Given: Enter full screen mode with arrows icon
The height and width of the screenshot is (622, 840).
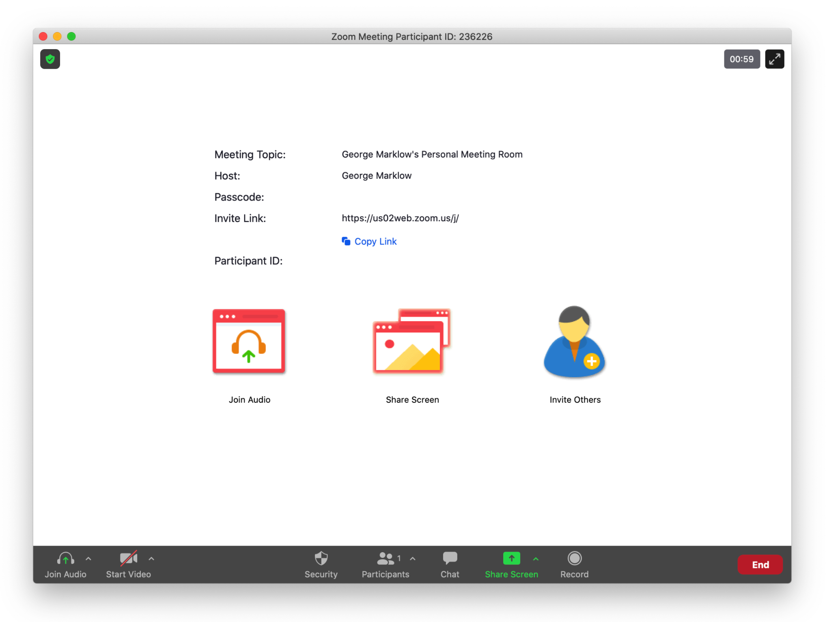Looking at the screenshot, I should coord(774,59).
